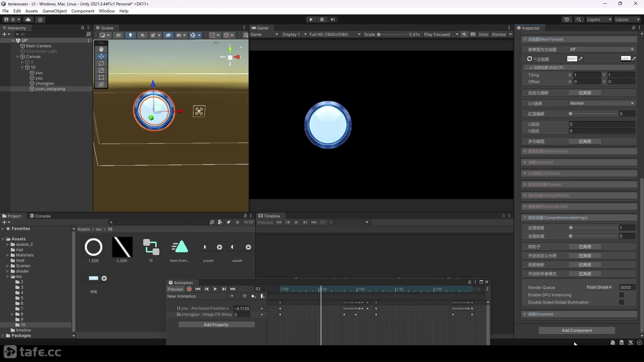Toggle scene lighting bulb icon
This screenshot has height=362, width=644.
[x=130, y=35]
